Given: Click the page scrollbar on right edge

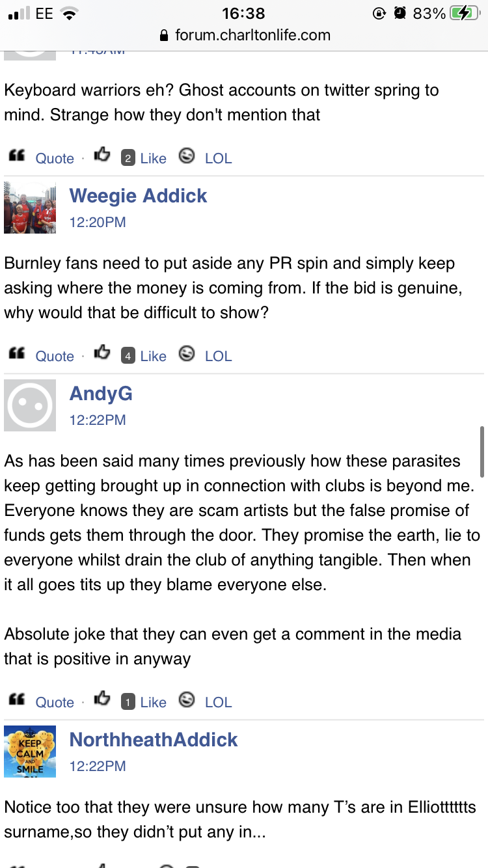Looking at the screenshot, I should tap(481, 452).
